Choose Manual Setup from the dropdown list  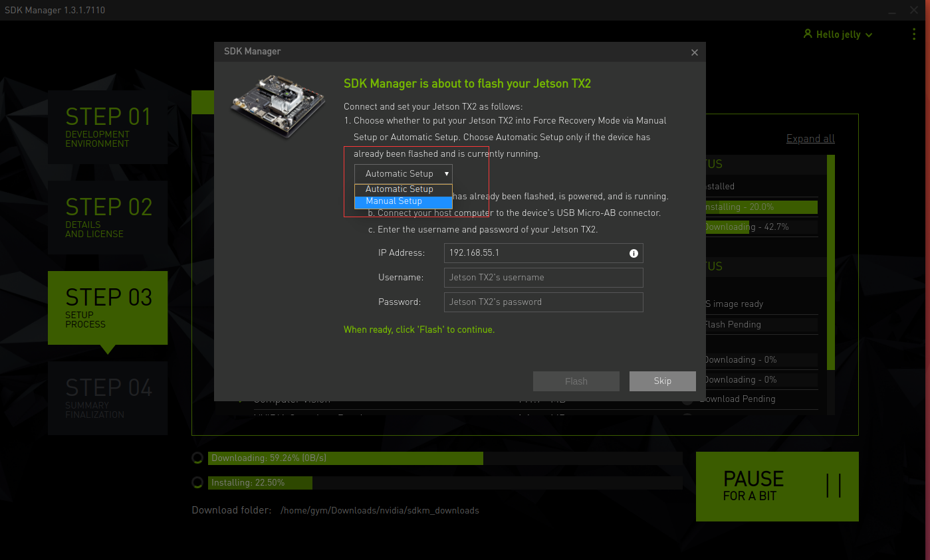404,201
